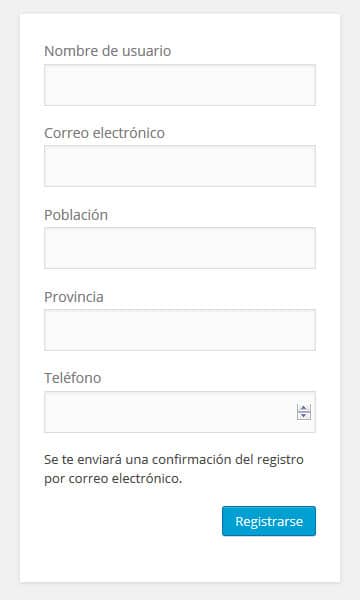Click the Nombre de usuario label
This screenshot has width=360, height=600.
click(108, 51)
